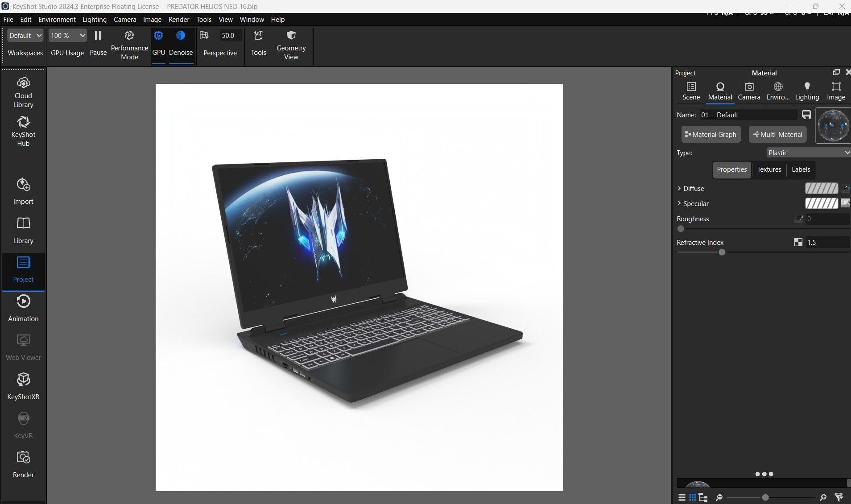
Task: Open the material Type dropdown showing Plastic
Action: tap(808, 153)
